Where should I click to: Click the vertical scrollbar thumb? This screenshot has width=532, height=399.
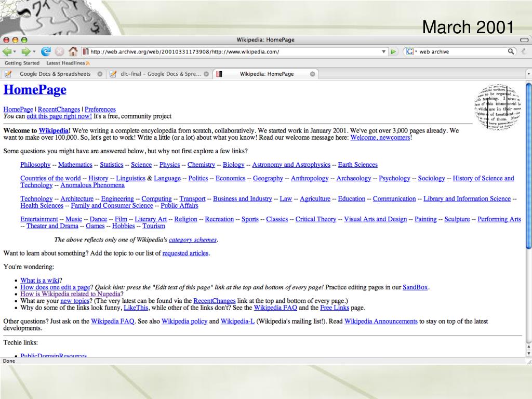(528, 166)
